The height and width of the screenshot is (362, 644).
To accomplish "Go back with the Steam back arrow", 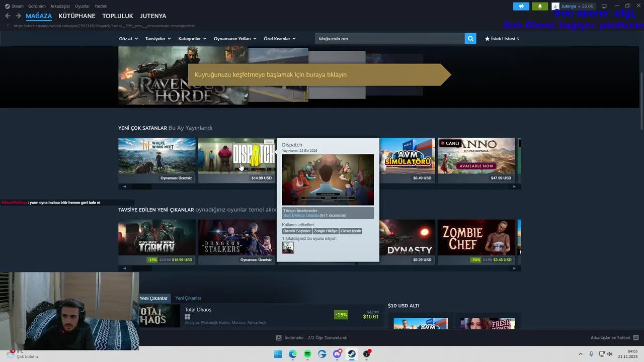I will click(8, 16).
